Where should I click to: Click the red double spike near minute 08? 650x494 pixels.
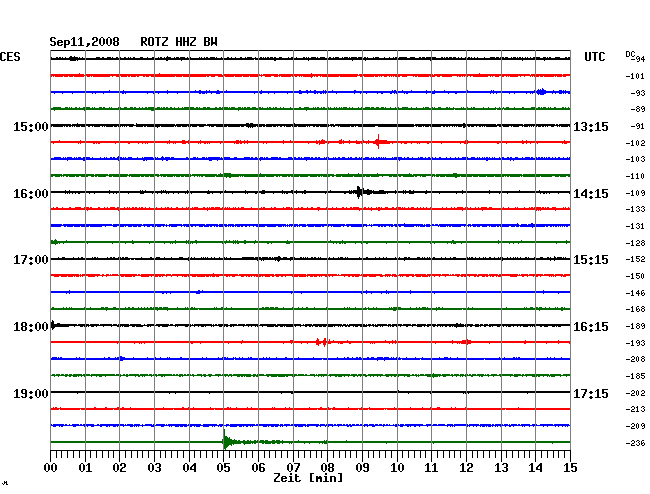coord(322,342)
